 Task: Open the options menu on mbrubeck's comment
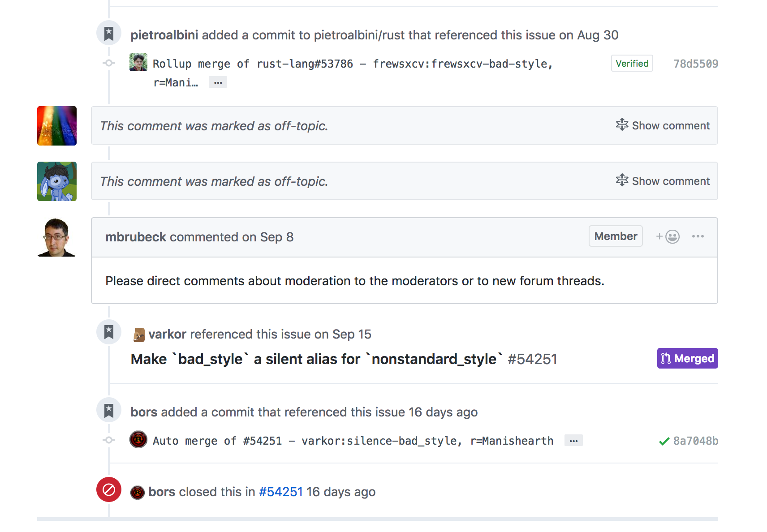[698, 236]
